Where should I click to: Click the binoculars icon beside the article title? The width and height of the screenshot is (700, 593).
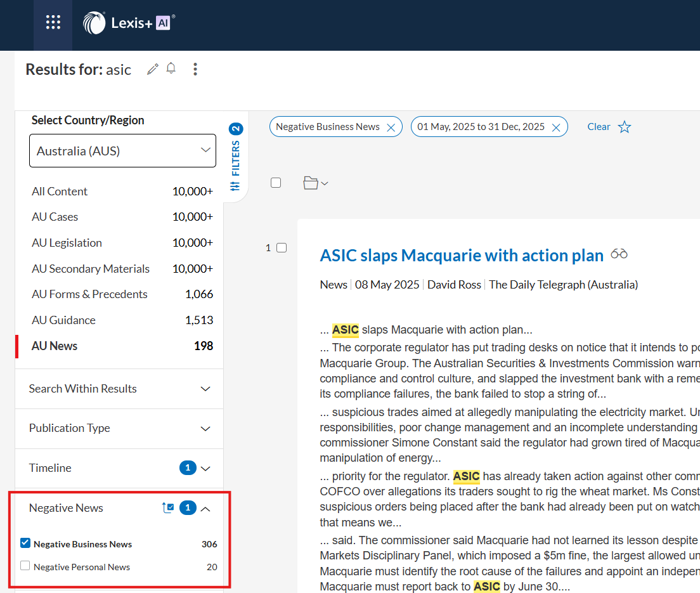point(619,254)
